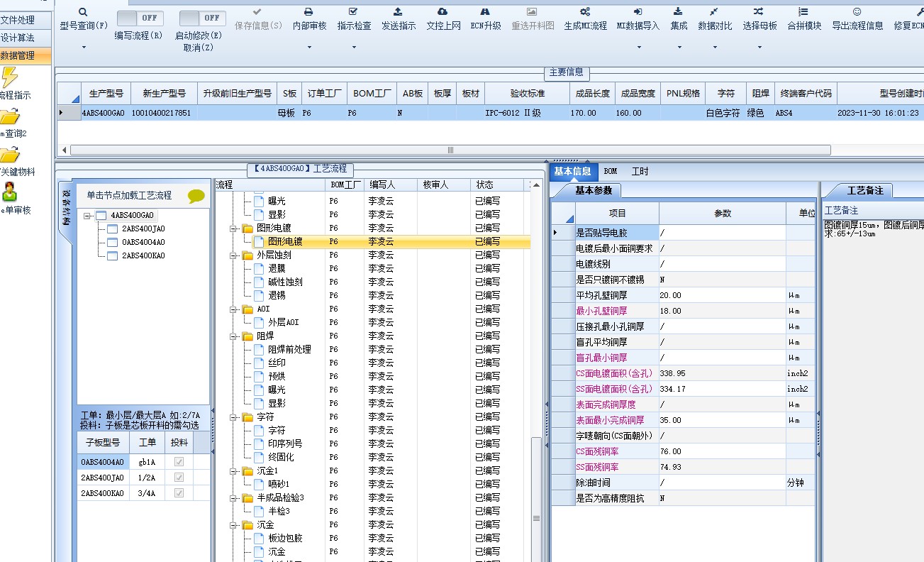Collapse the 外层蚀刻 folder node
Image resolution: width=924 pixels, height=562 pixels.
tap(234, 255)
